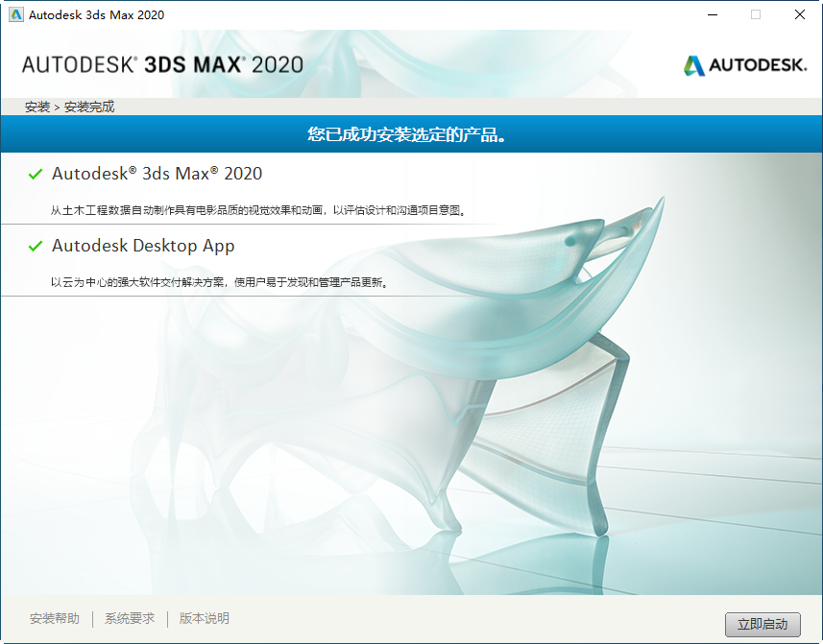Click green checkmark beside Autodesk Desktop App
Screen dimensions: 823x644
(36, 246)
